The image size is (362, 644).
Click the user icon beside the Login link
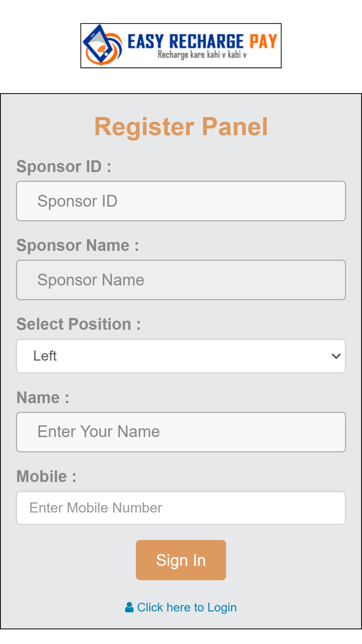(x=129, y=607)
